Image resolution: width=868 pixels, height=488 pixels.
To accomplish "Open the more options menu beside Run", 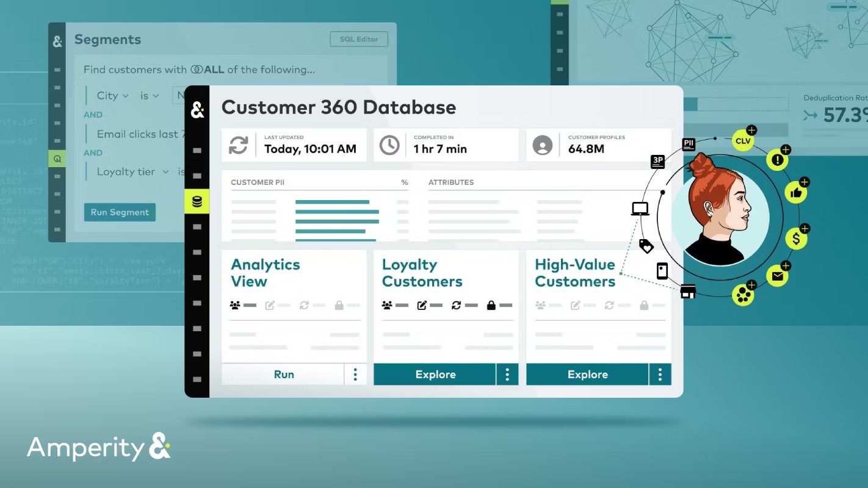I will click(x=355, y=375).
